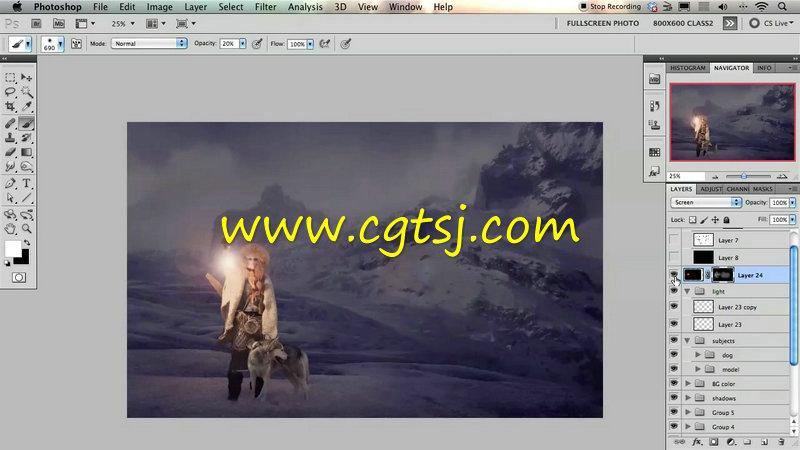The width and height of the screenshot is (800, 450).
Task: Select the Rectangular Marquee tool
Action: (10, 78)
